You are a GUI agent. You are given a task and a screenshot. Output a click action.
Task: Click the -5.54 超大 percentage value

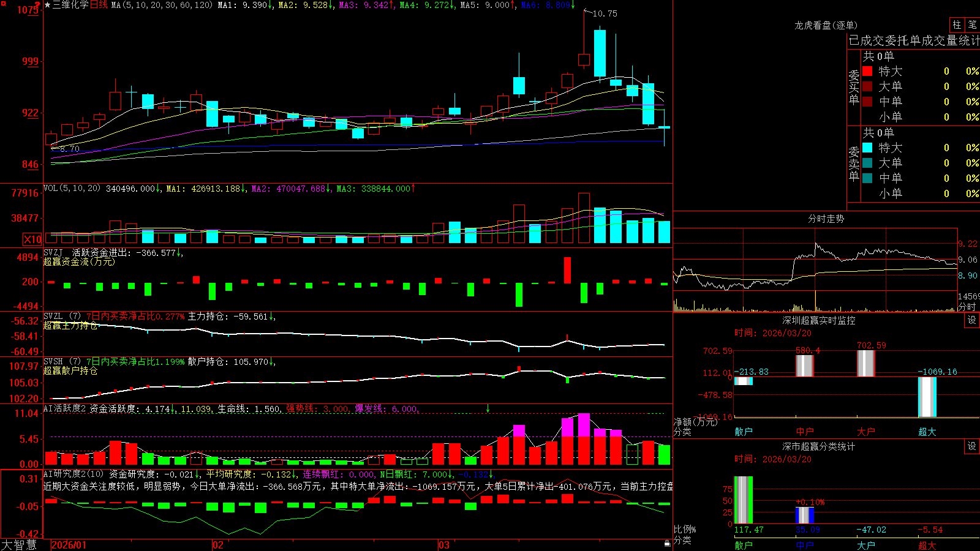click(x=930, y=530)
